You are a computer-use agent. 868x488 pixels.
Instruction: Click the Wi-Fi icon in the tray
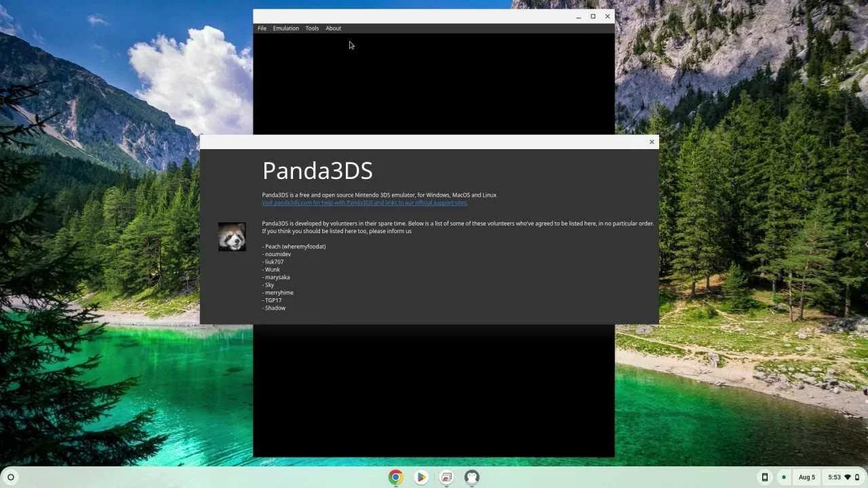[846, 476]
